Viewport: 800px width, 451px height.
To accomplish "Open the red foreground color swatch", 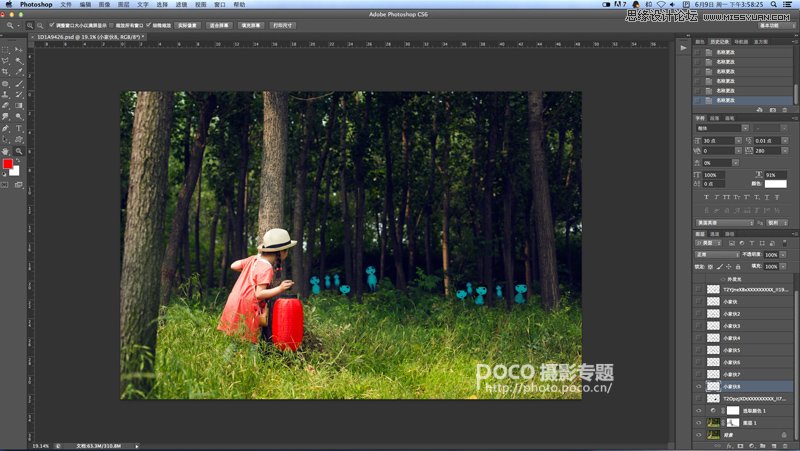I will pos(8,164).
